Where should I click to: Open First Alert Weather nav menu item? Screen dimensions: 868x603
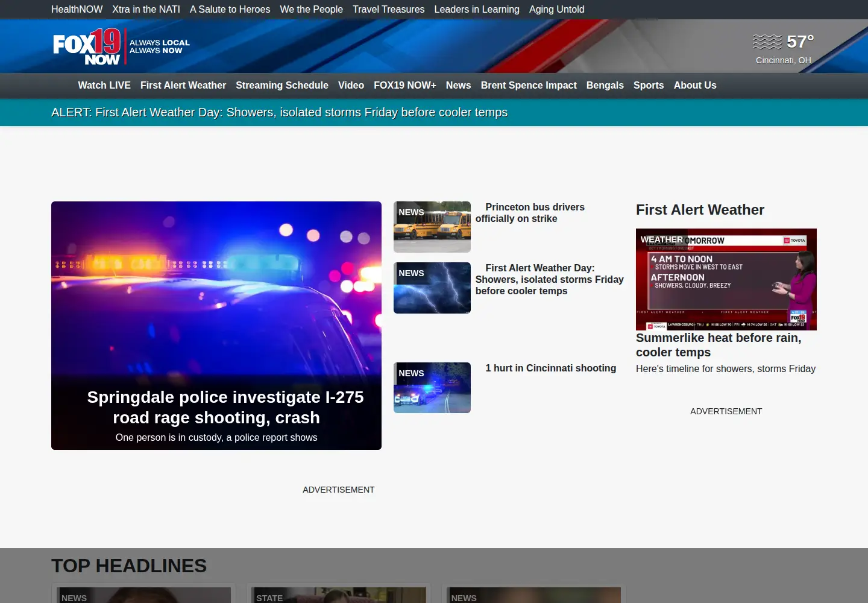183,85
